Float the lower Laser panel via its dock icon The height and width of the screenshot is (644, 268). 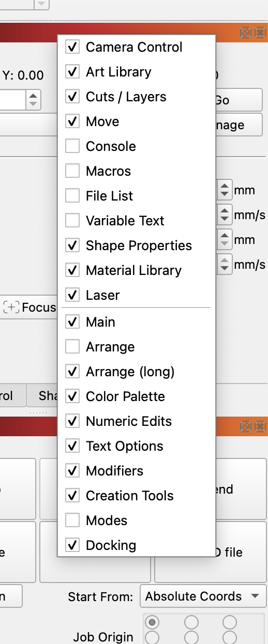coord(246,426)
